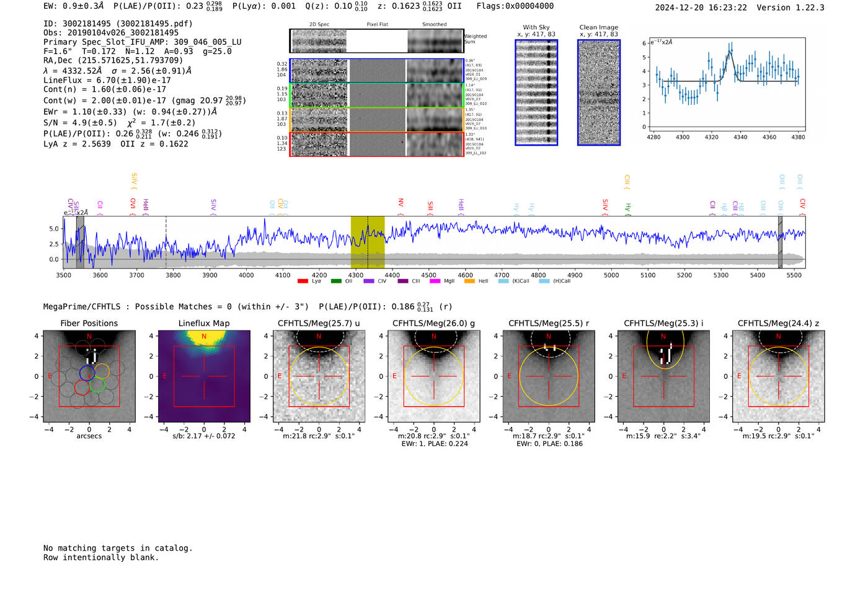Click the Clean Image panel
The height and width of the screenshot is (591, 868).
tap(599, 92)
